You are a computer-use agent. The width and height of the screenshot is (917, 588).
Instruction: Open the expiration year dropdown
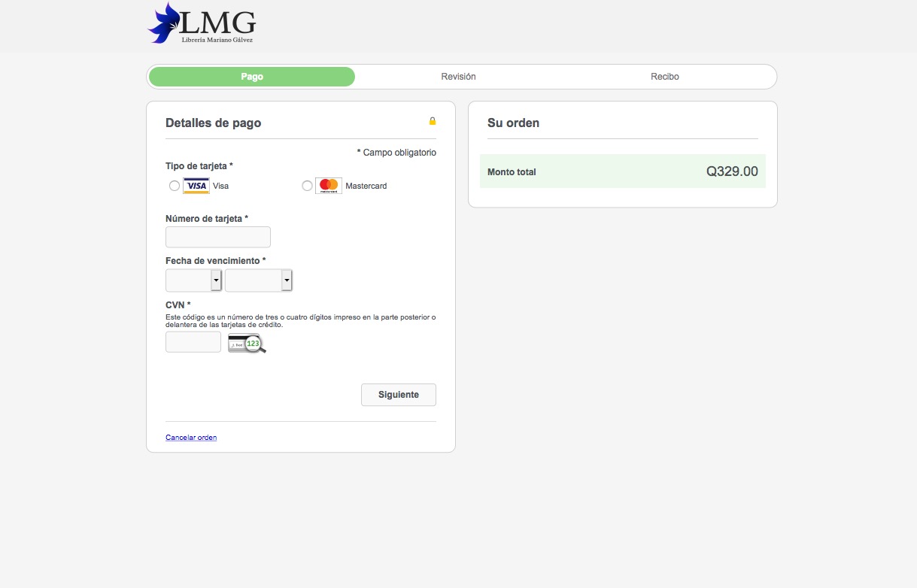(258, 280)
